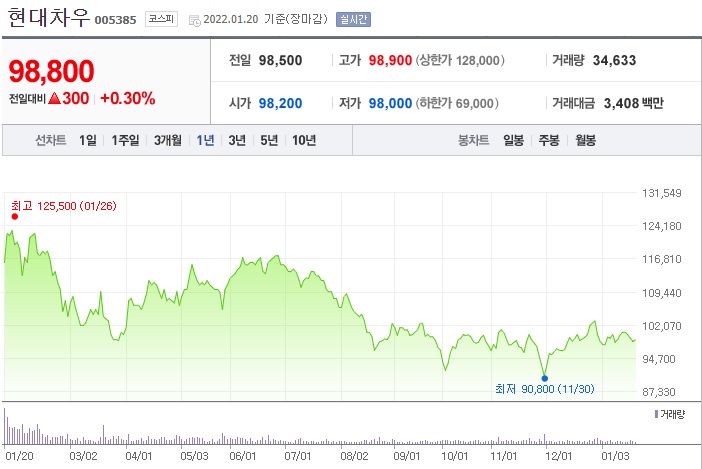The width and height of the screenshot is (702, 469).
Task: Click the 거래대금 value 3,408 백만
Action: [x=634, y=103]
